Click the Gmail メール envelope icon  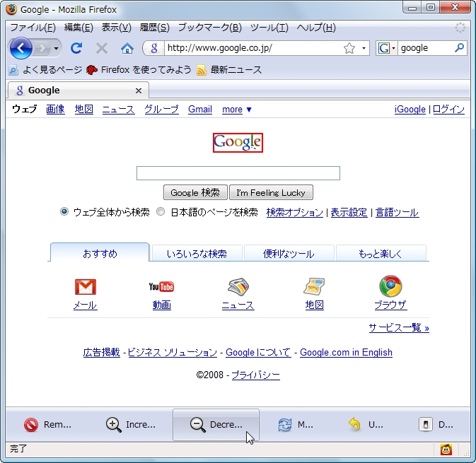86,287
